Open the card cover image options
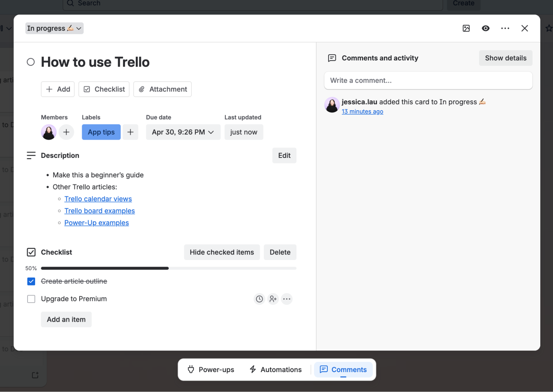This screenshot has width=553, height=392. (466, 28)
